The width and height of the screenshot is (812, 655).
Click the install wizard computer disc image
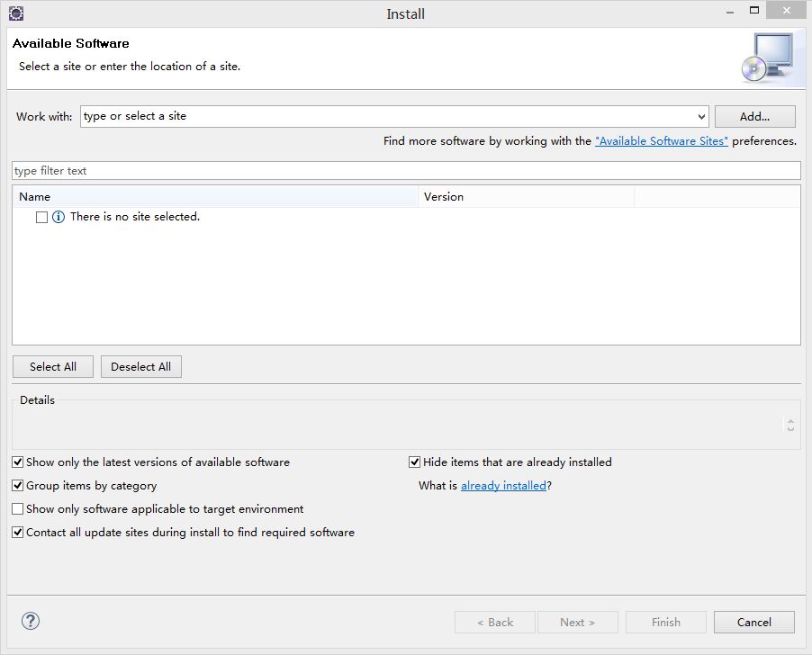point(766,58)
